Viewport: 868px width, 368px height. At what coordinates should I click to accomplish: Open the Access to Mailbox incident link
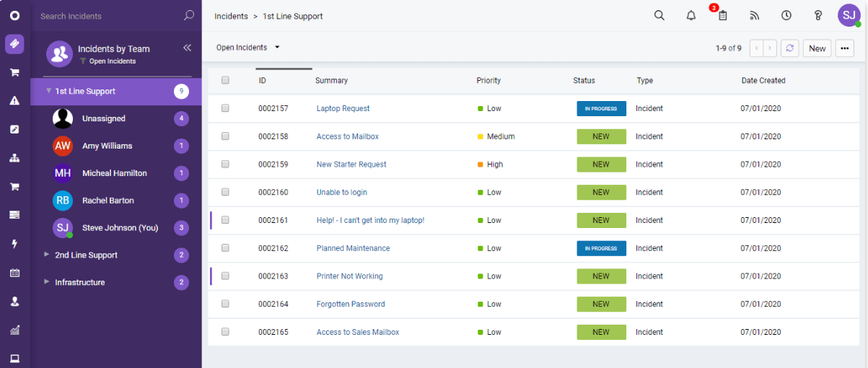pyautogui.click(x=347, y=136)
